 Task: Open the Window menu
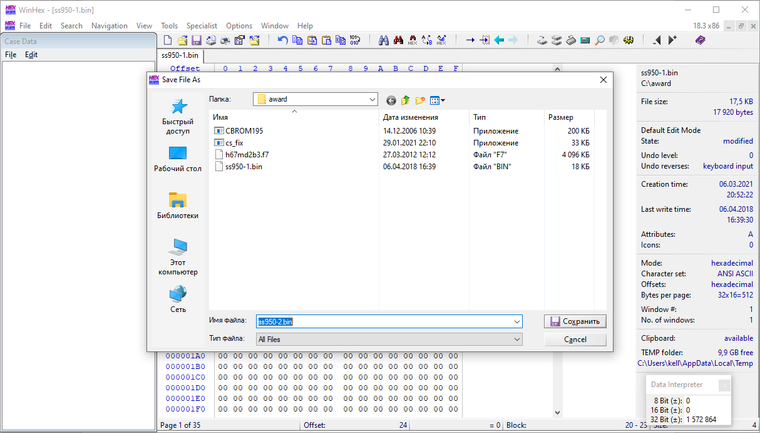[275, 26]
